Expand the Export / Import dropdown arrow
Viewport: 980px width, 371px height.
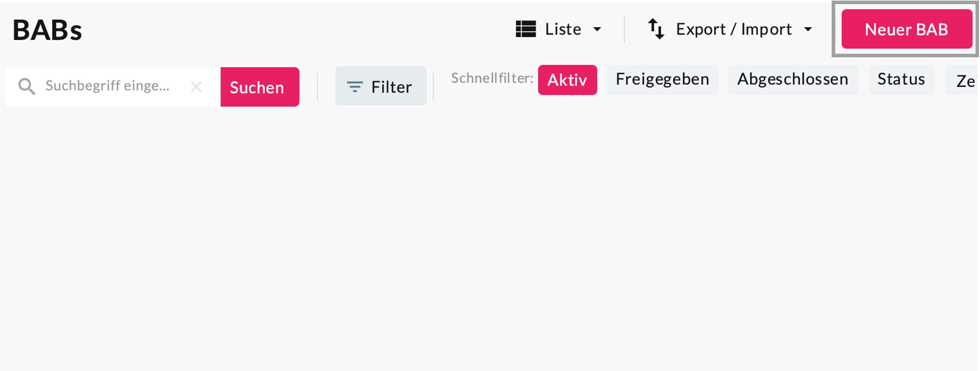pos(808,29)
